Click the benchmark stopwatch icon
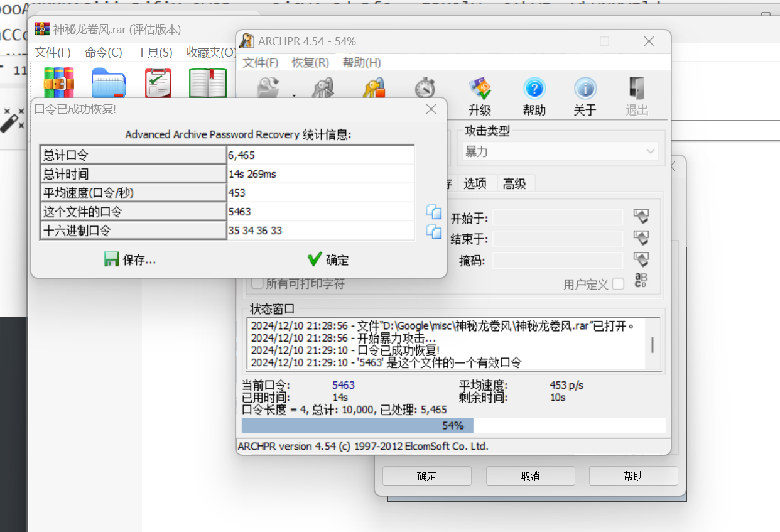This screenshot has width=780, height=532. pos(425,88)
